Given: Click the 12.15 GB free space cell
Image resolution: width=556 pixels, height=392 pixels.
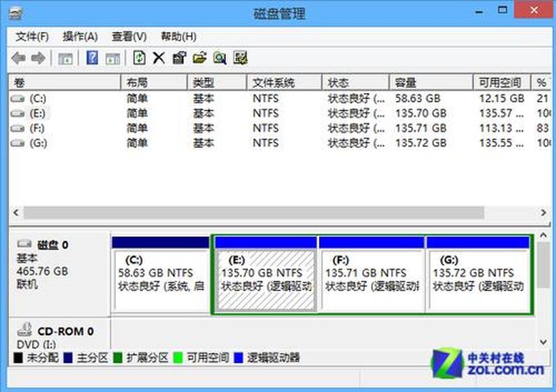Looking at the screenshot, I should [x=501, y=98].
